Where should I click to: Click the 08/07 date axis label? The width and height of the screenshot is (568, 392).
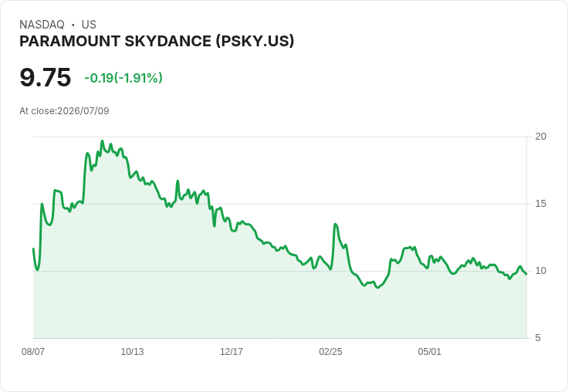pos(33,351)
